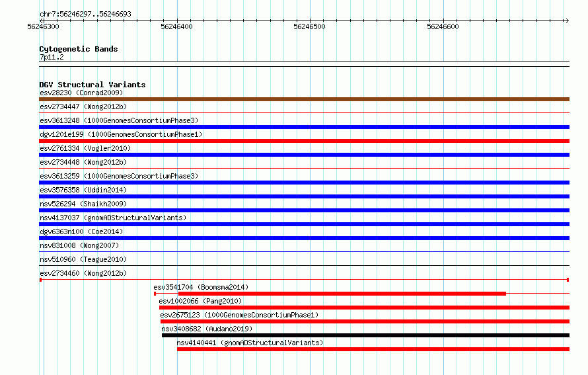The width and height of the screenshot is (588, 375).
Task: Select the blue bar under esv3613248
Action: 304,127
